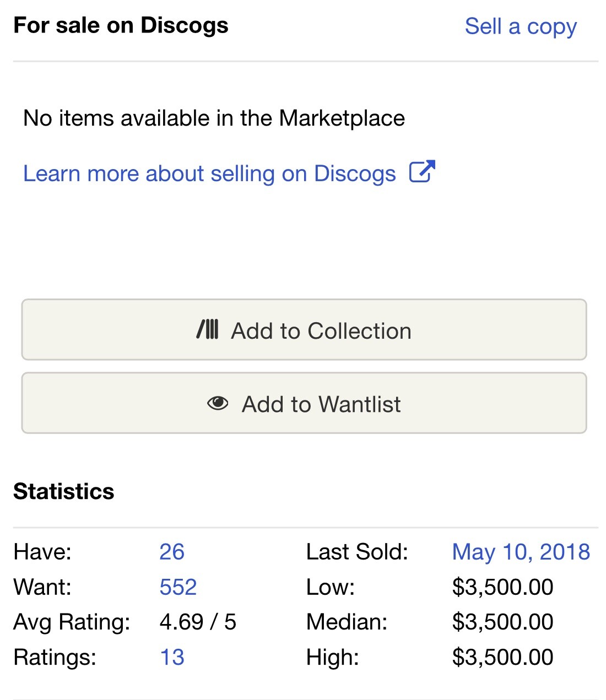Image resolution: width=606 pixels, height=700 pixels.
Task: Click the eye icon on Wantlist button
Action: click(218, 404)
